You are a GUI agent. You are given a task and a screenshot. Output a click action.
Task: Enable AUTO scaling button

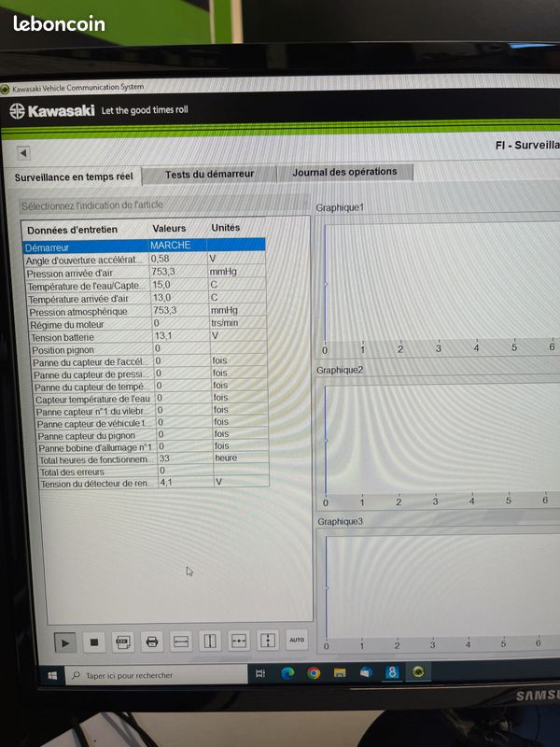point(297,640)
